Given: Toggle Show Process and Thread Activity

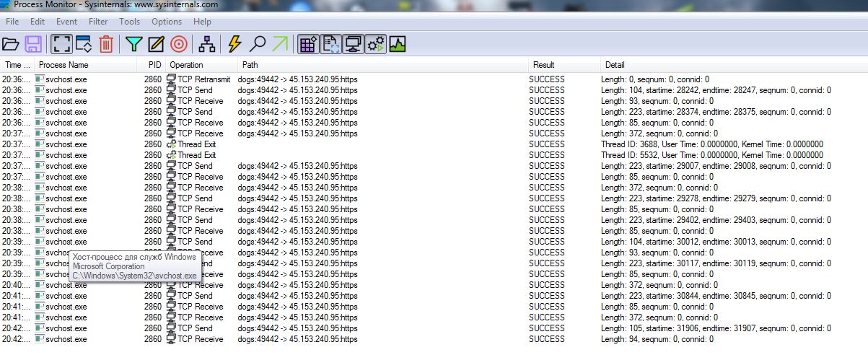Looking at the screenshot, I should tap(375, 44).
